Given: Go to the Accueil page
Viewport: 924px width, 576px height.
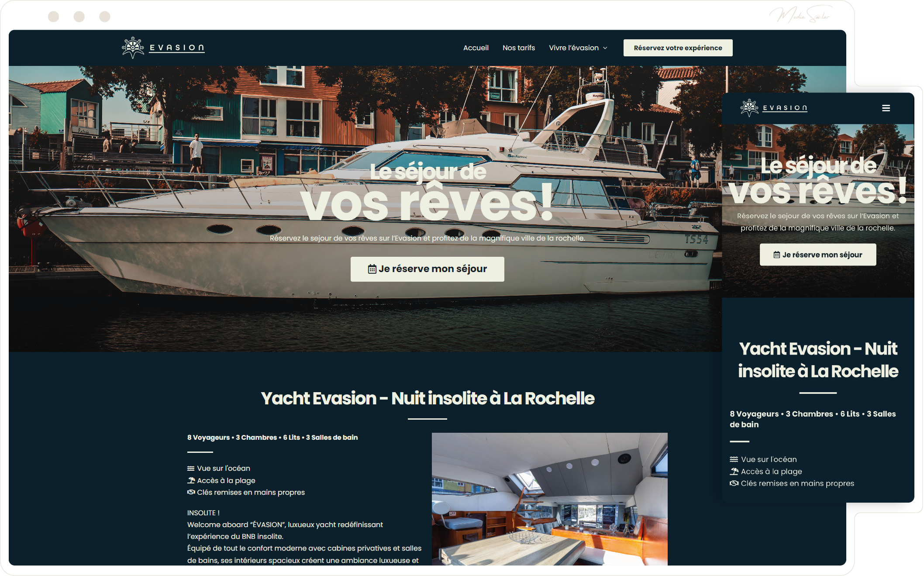Looking at the screenshot, I should [x=476, y=48].
